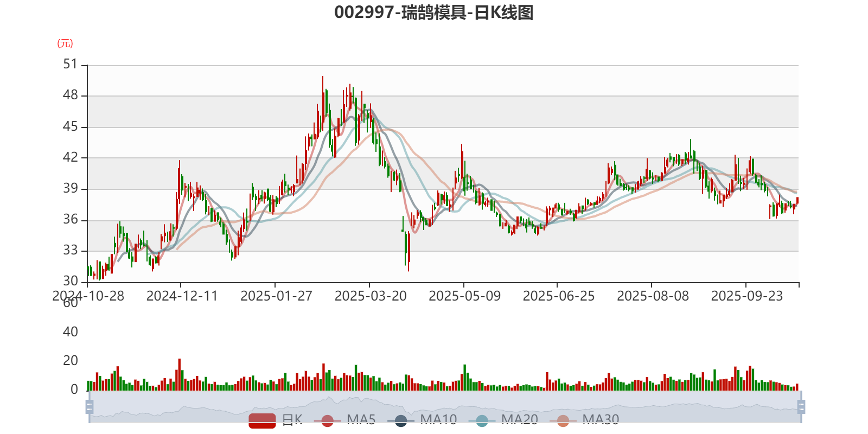Click the 2025-01-27 date axis label
This screenshot has width=868, height=434.
pos(276,296)
